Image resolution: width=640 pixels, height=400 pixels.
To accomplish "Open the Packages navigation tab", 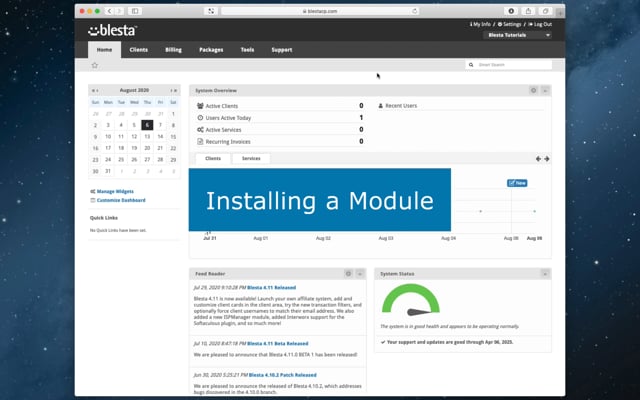I will click(211, 49).
